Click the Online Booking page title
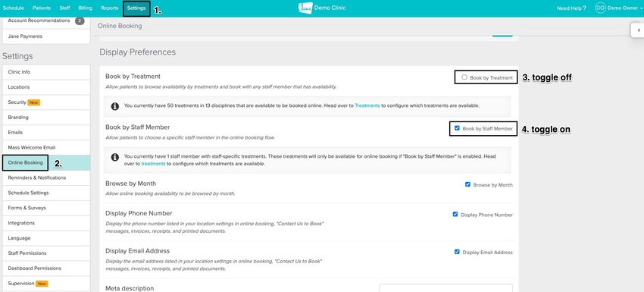Screen dimensions: 644x292 pyautogui.click(x=120, y=26)
